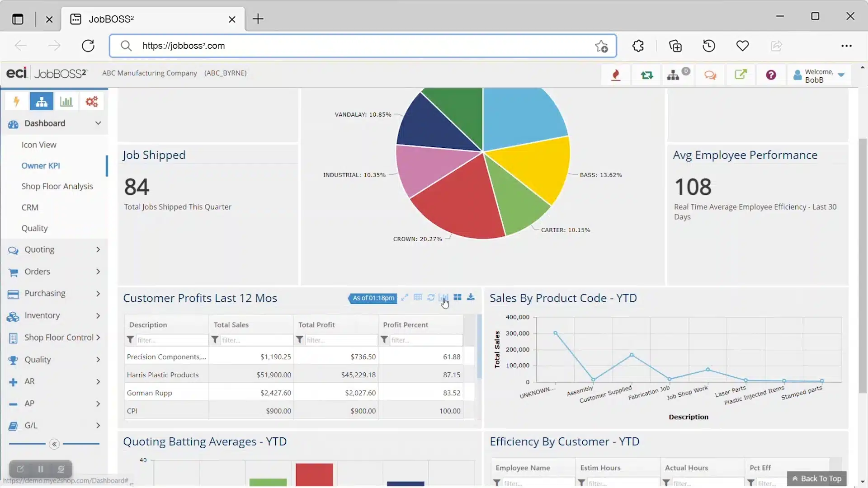Open the external link icon in the toolbar
The width and height of the screenshot is (868, 488).
(x=741, y=75)
